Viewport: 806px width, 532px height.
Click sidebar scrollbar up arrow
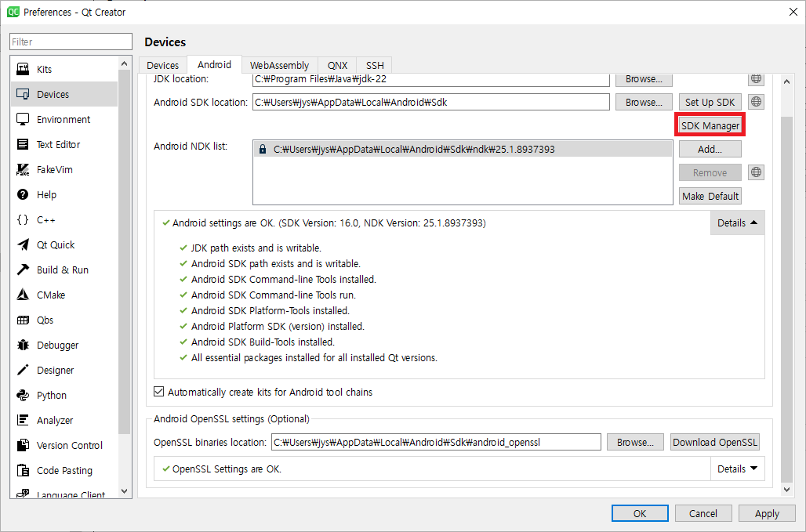[124, 63]
